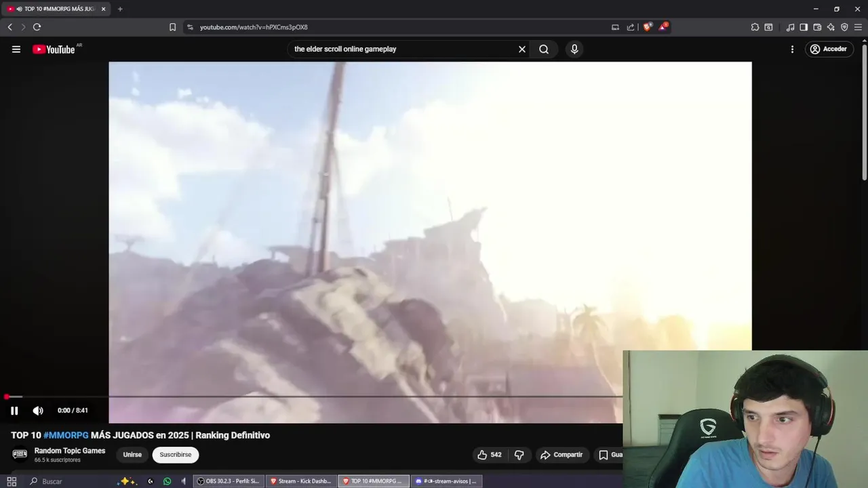Focus the youtube.com address bar URL
Viewport: 868px width, 488px height.
click(254, 27)
